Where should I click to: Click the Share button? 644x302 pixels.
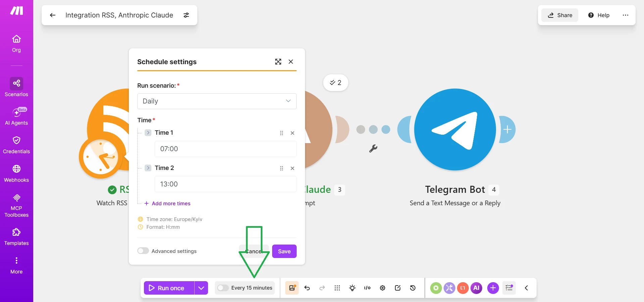coord(560,15)
